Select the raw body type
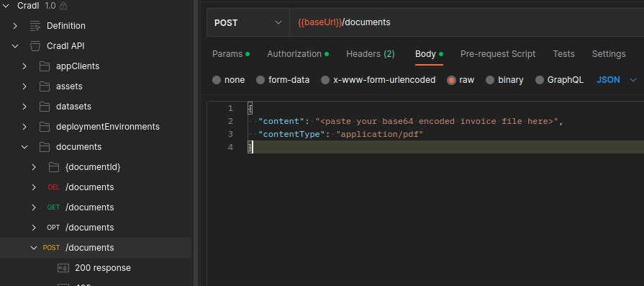This screenshot has width=644, height=286. (451, 80)
